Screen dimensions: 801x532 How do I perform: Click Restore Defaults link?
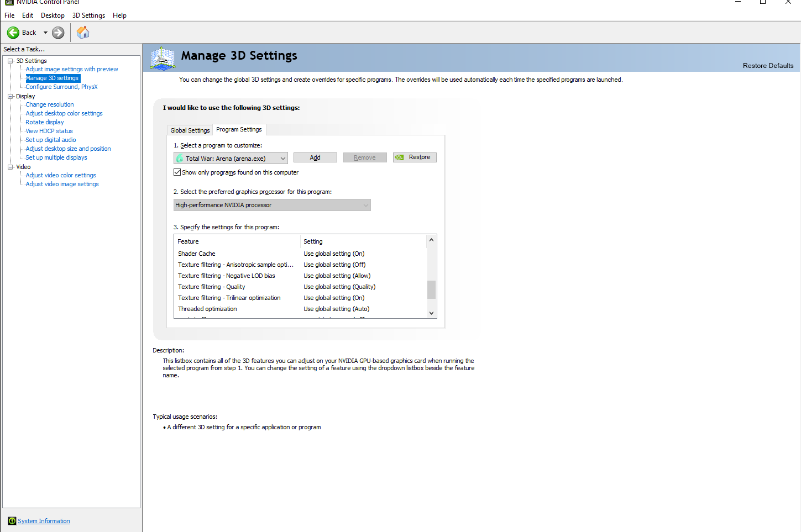click(768, 66)
